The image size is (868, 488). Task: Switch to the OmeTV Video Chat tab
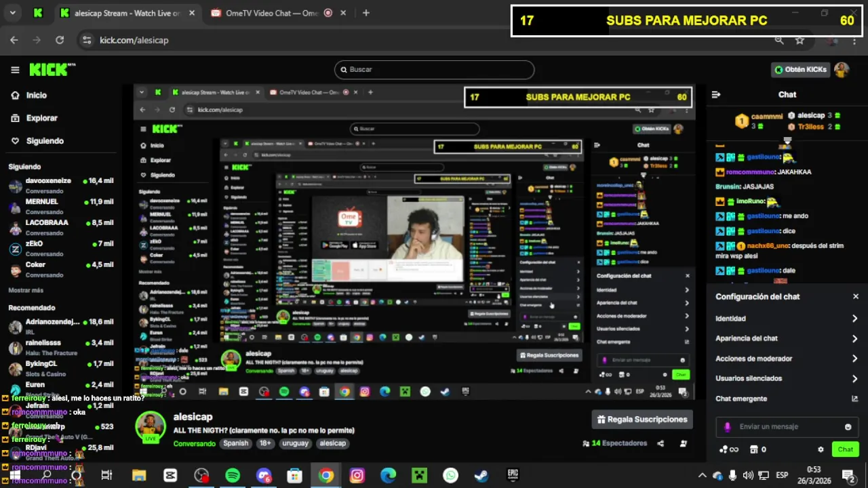pyautogui.click(x=271, y=13)
